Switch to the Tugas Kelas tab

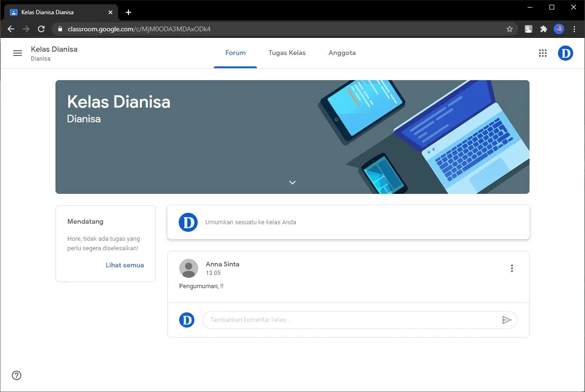287,53
